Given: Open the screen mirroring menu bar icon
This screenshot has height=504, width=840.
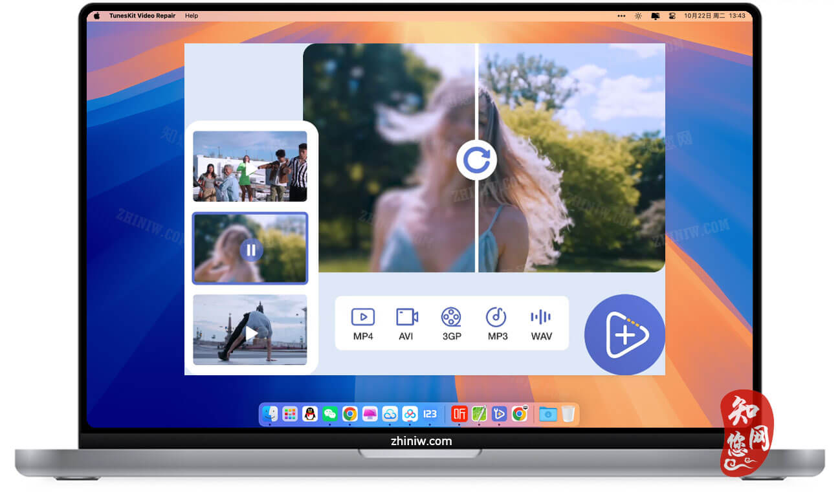Looking at the screenshot, I should coord(655,16).
